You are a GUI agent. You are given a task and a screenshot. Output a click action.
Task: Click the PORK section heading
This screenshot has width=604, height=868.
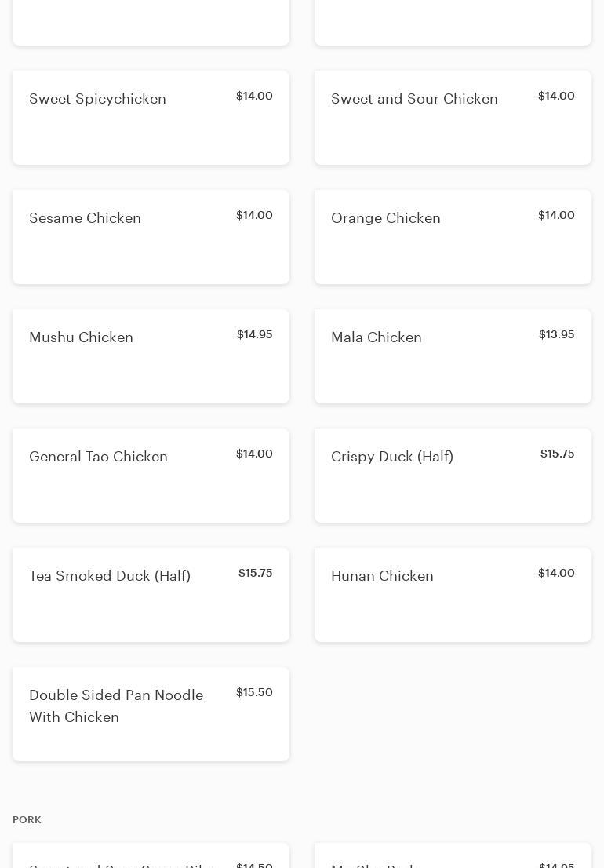pos(27,819)
